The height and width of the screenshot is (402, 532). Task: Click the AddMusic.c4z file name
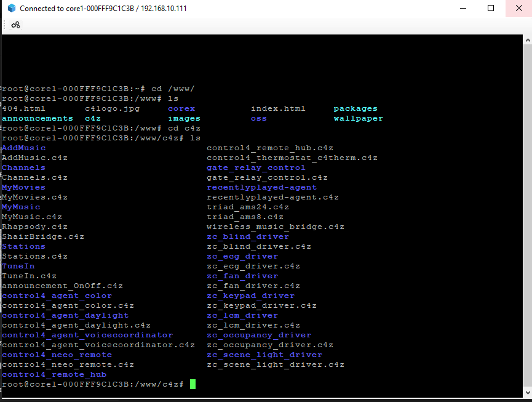[x=34, y=158]
